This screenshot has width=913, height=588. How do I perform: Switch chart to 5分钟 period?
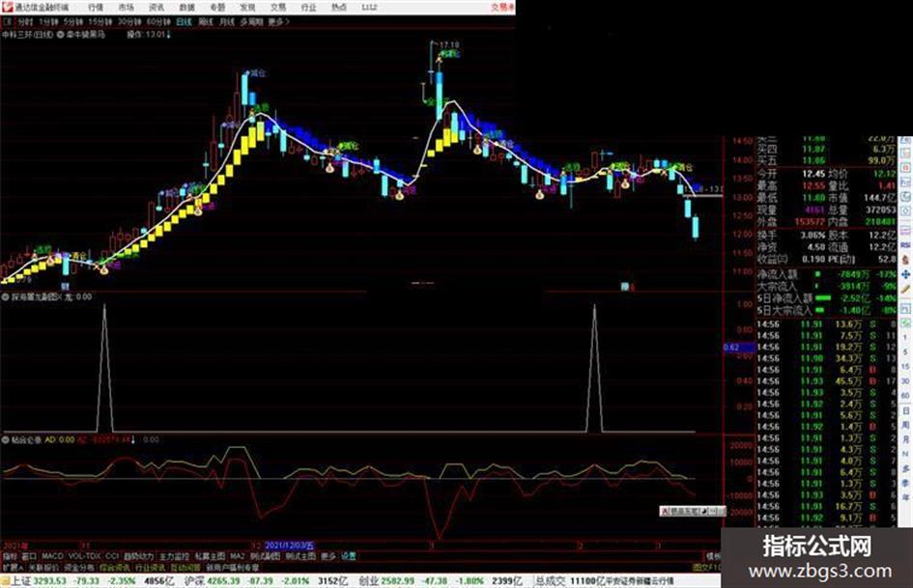(72, 21)
